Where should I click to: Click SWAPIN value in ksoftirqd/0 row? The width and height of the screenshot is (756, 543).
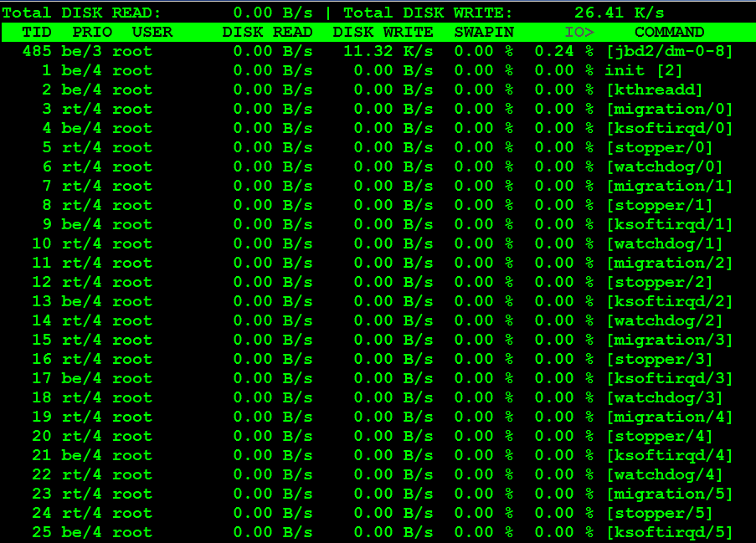pos(484,128)
